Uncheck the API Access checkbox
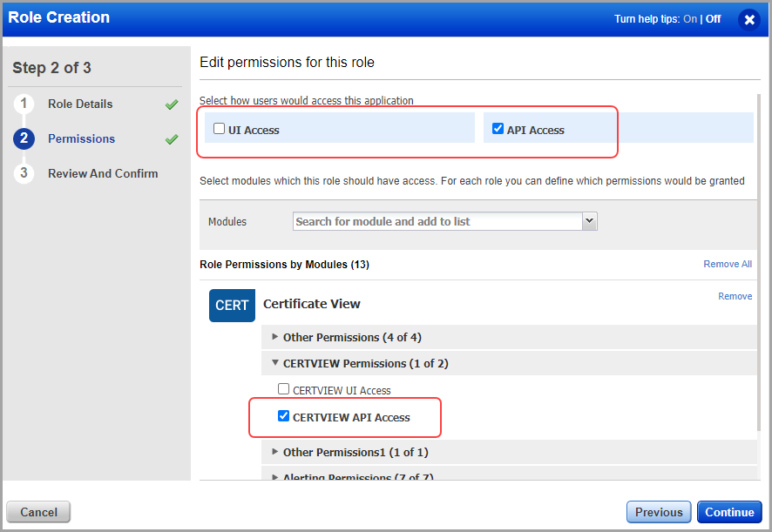 point(498,129)
